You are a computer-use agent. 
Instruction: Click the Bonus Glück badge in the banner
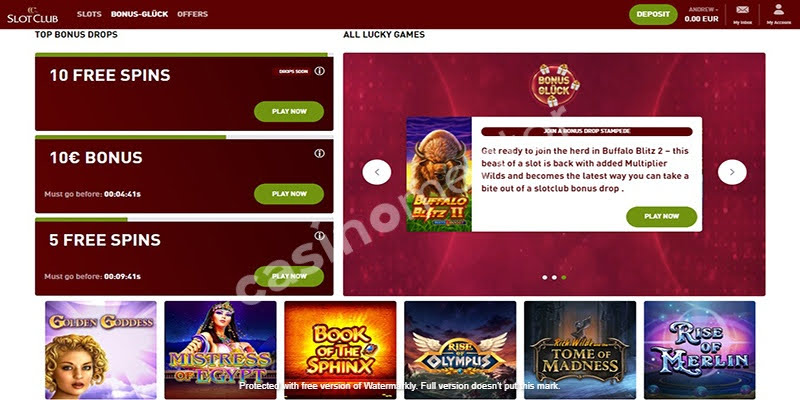tap(554, 85)
